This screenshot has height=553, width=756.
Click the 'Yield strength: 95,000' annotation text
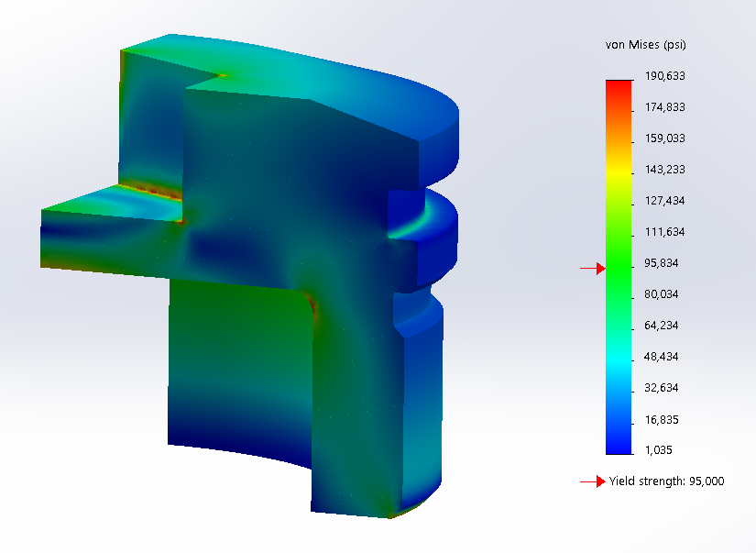click(667, 480)
